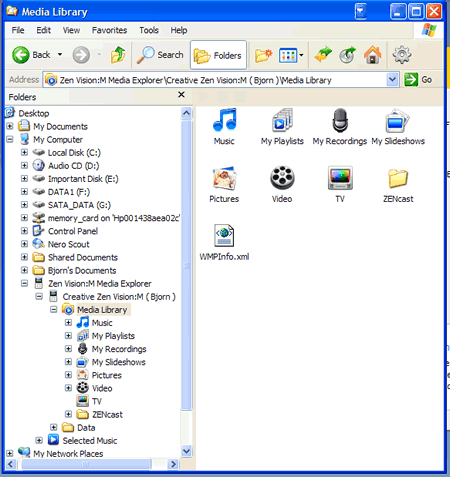
Task: Open the TV icon in file pane
Action: click(340, 178)
